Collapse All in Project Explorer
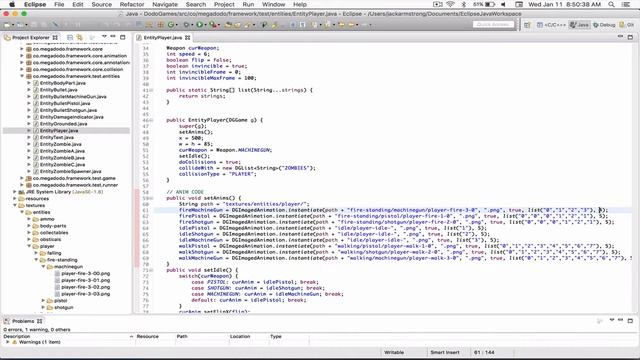Viewport: 640px width, 360px height. click(x=70, y=37)
